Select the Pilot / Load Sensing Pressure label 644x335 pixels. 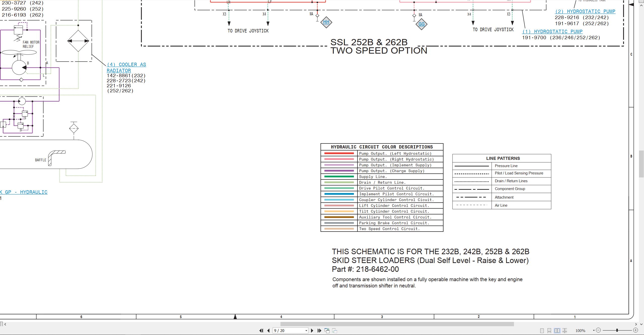(x=519, y=173)
